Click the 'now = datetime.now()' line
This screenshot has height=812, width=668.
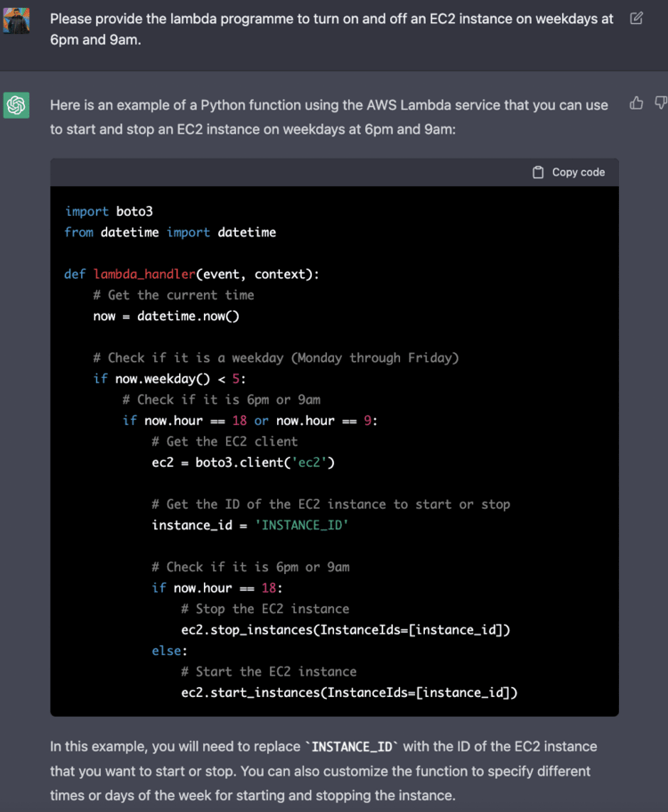(167, 316)
